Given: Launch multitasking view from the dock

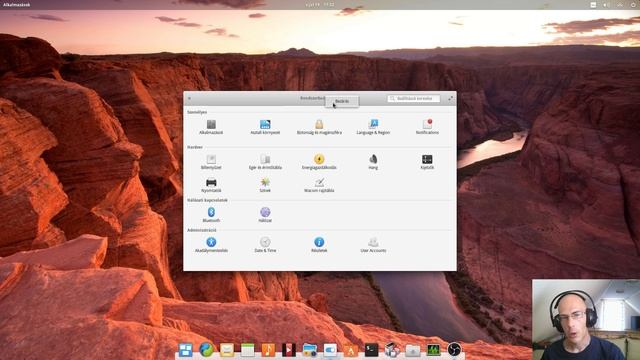Looking at the screenshot, I should [x=186, y=350].
